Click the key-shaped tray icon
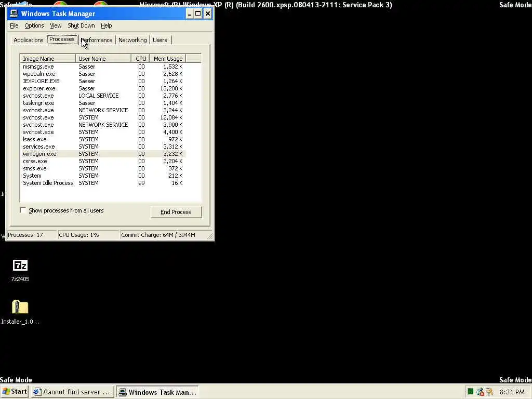The height and width of the screenshot is (399, 532). [x=489, y=392]
